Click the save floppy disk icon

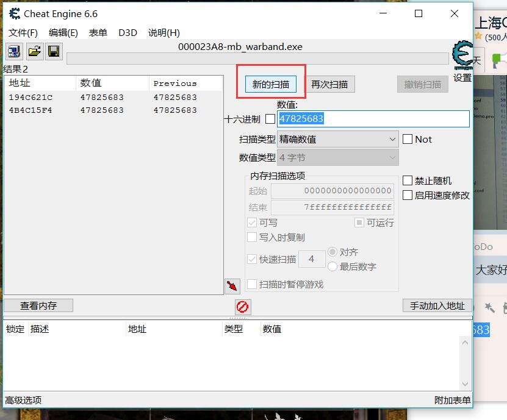(x=54, y=51)
